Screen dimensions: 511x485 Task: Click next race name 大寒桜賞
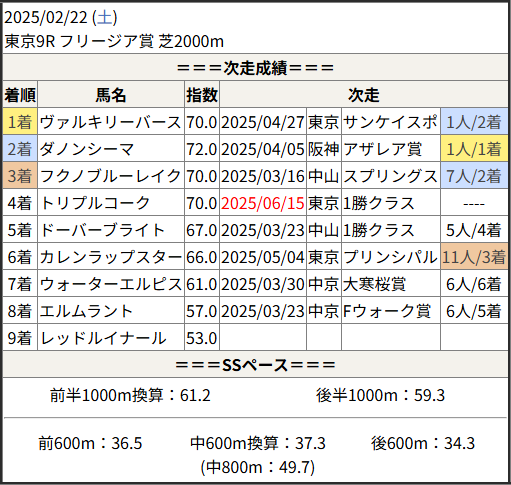point(374,284)
